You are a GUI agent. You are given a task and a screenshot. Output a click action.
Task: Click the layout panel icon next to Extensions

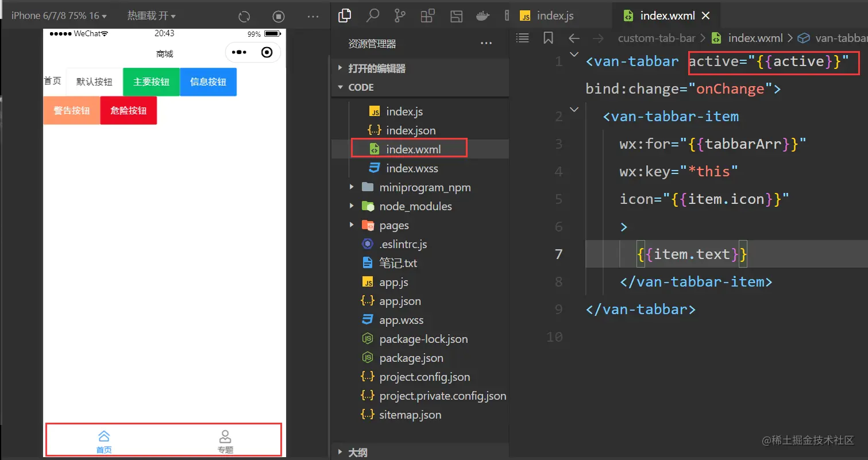456,16
